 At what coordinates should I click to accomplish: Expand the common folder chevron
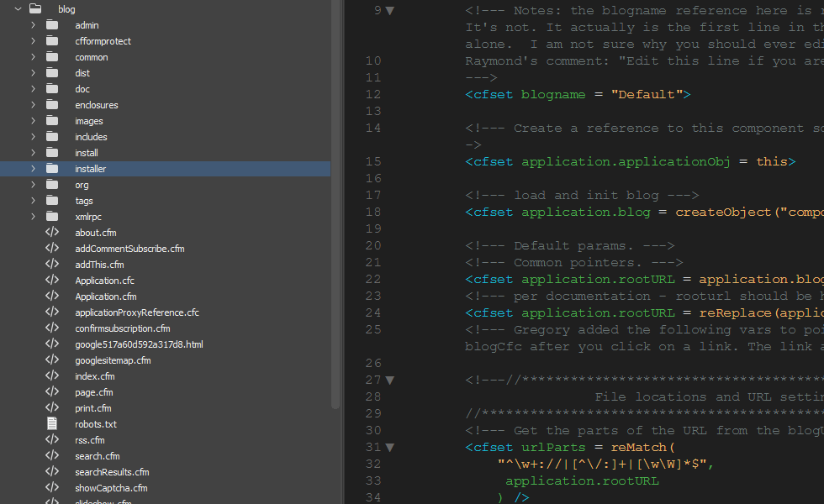click(33, 57)
